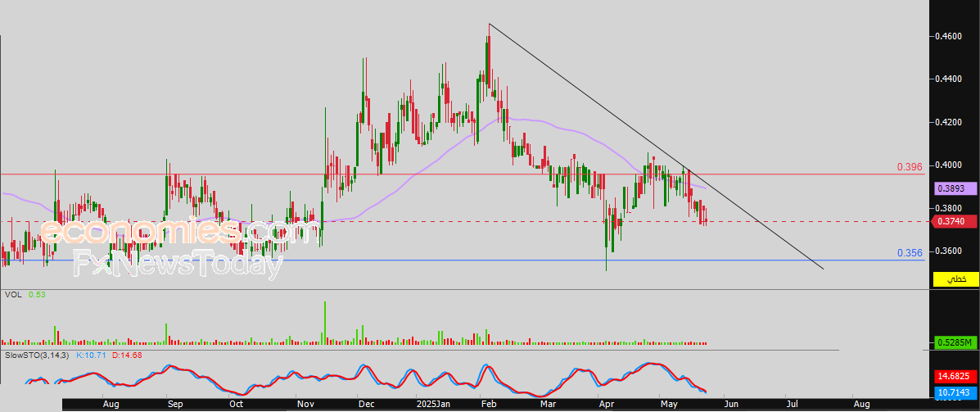Click the Feb time axis label
This screenshot has width=980, height=412.
click(x=487, y=405)
